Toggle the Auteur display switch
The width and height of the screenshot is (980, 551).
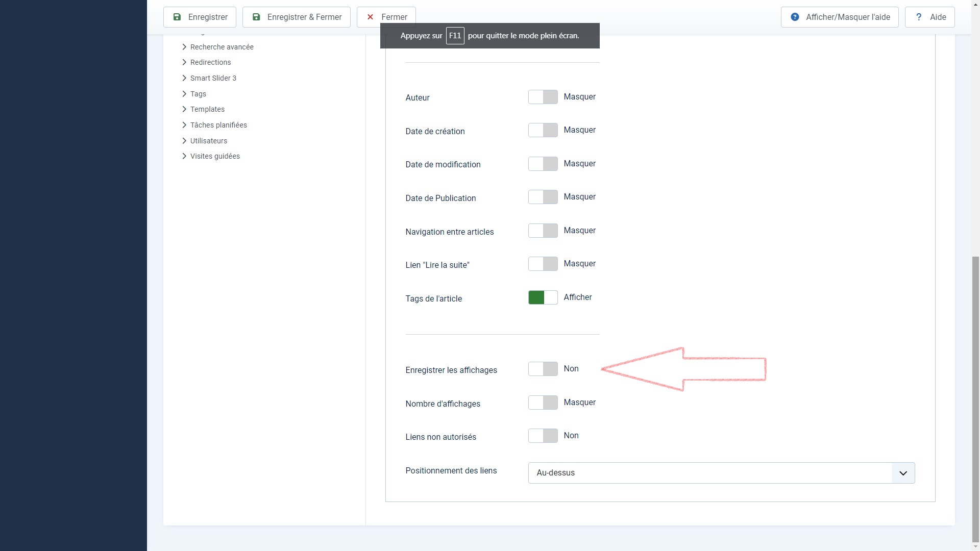click(543, 97)
